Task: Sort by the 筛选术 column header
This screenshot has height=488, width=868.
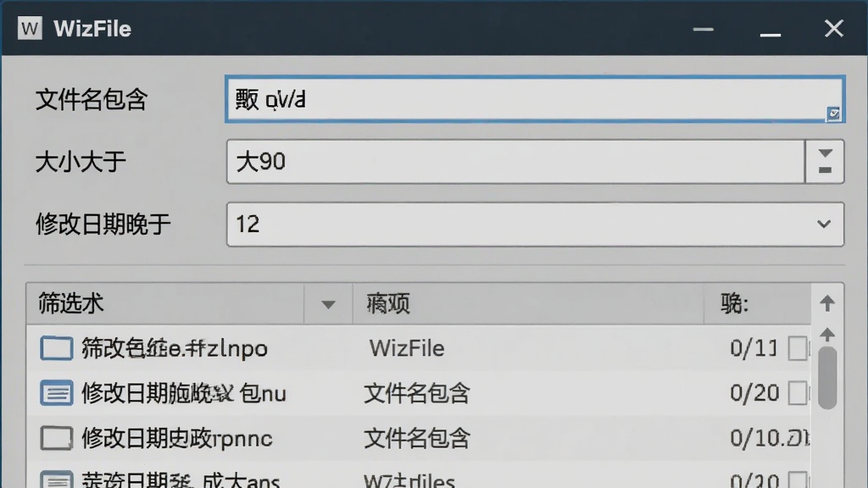Action: (x=165, y=304)
